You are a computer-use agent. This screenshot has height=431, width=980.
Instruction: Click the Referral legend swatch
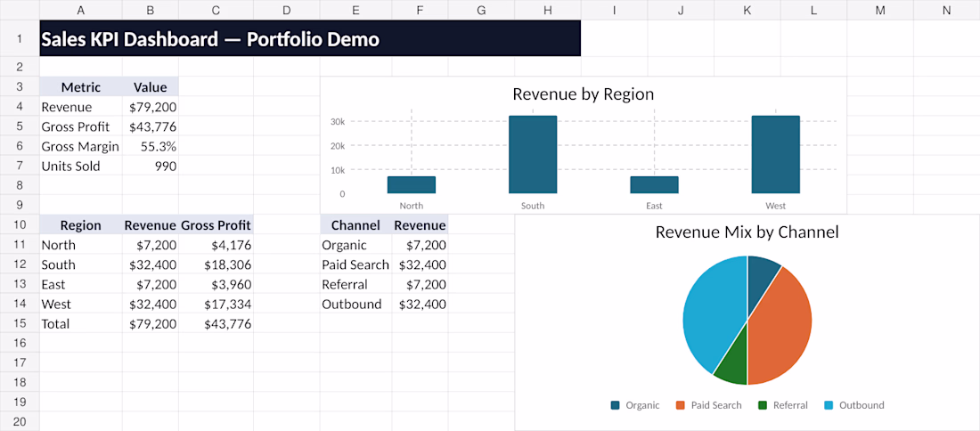tap(763, 405)
